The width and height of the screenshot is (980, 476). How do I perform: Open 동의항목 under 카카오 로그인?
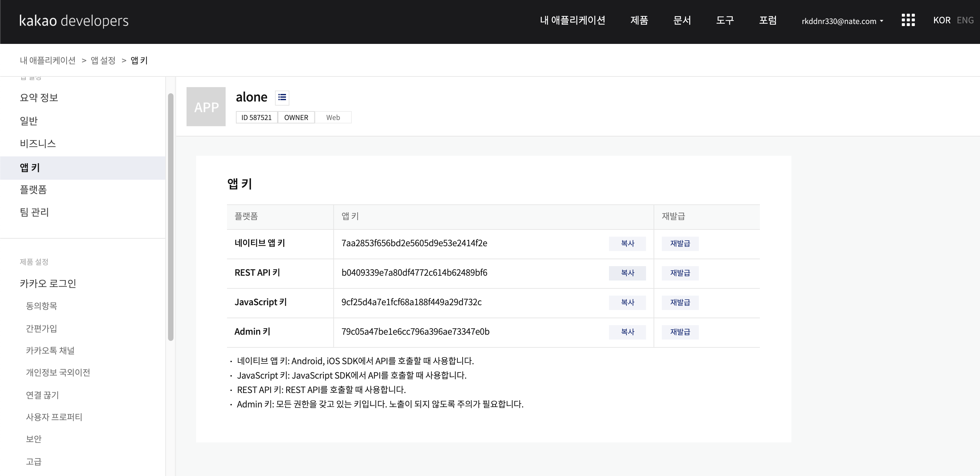coord(41,306)
